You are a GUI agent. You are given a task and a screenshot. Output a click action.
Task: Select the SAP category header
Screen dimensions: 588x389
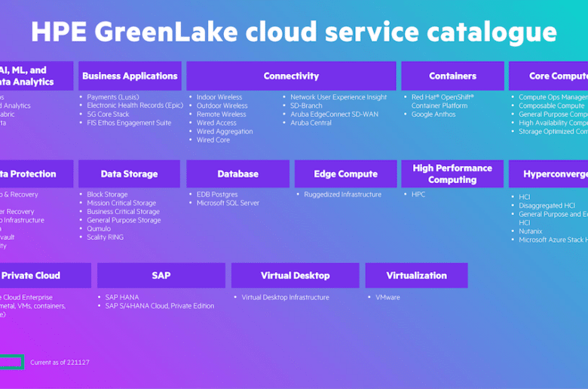(161, 275)
